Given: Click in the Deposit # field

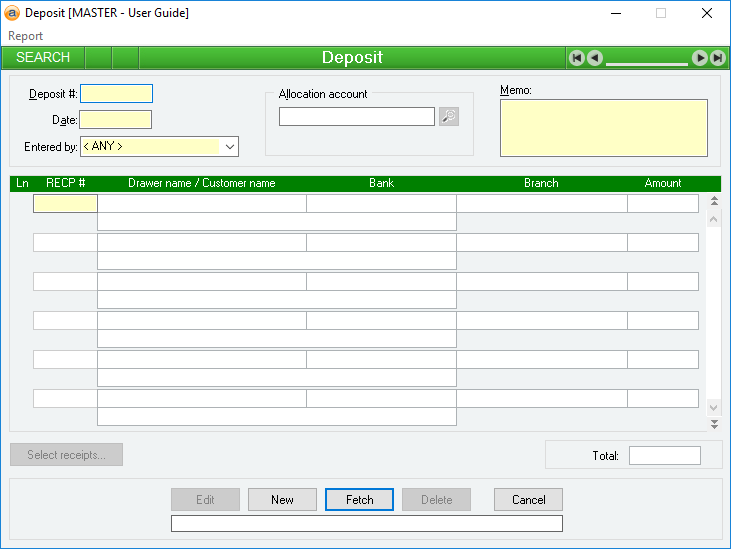Looking at the screenshot, I should point(116,94).
